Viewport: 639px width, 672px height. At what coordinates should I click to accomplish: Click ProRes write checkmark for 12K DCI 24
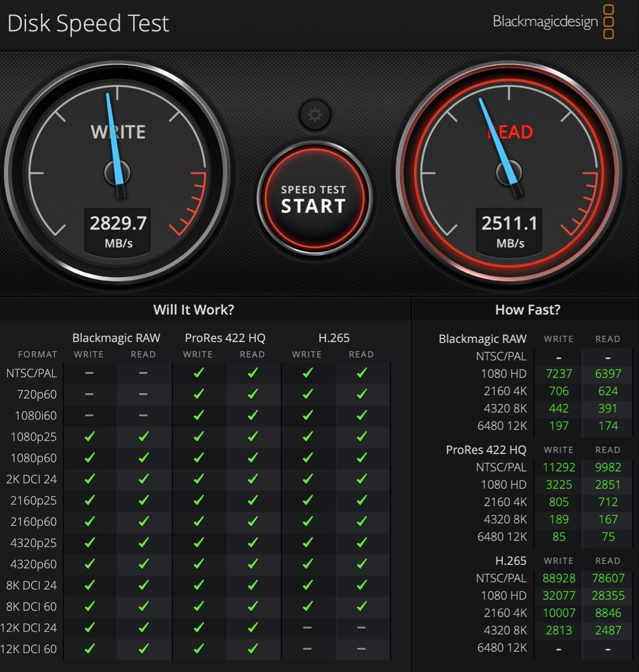click(x=198, y=628)
